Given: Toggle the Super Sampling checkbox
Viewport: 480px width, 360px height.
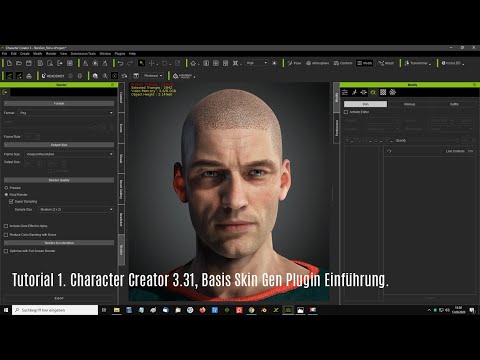Looking at the screenshot, I should [11, 201].
